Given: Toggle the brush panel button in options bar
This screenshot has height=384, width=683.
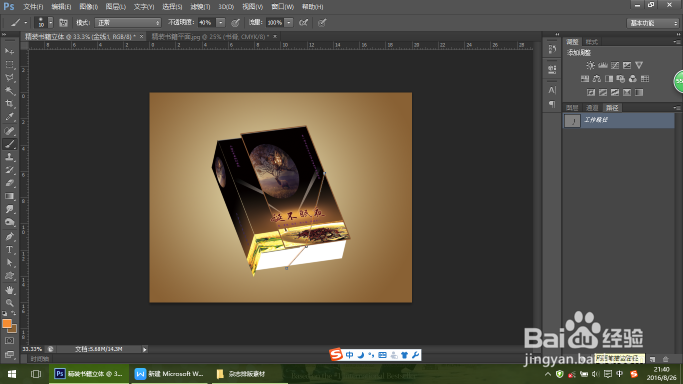Looking at the screenshot, I should coord(63,23).
